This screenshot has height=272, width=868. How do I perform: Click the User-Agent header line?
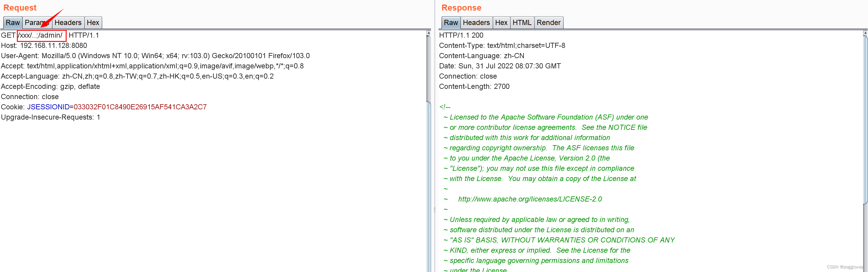[155, 55]
